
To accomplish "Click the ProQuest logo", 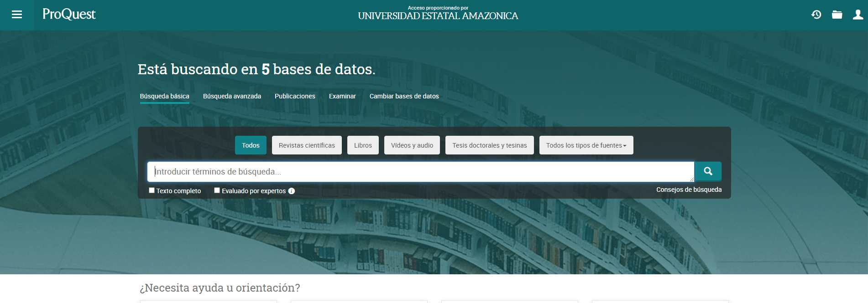I will [x=69, y=15].
